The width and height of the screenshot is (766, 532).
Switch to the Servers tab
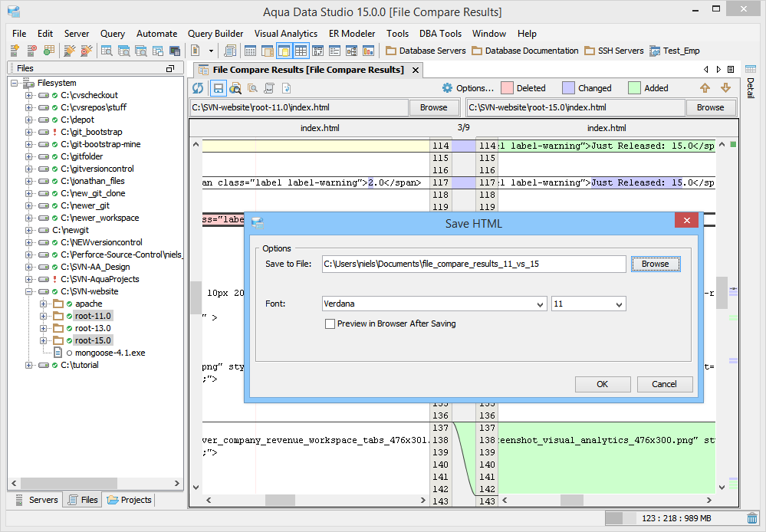37,500
